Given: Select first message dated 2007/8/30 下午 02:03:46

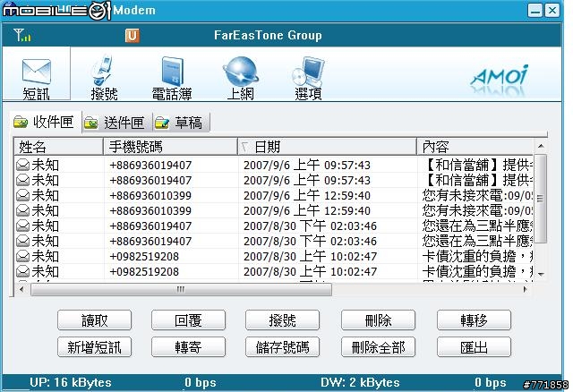Looking at the screenshot, I should tap(273, 226).
